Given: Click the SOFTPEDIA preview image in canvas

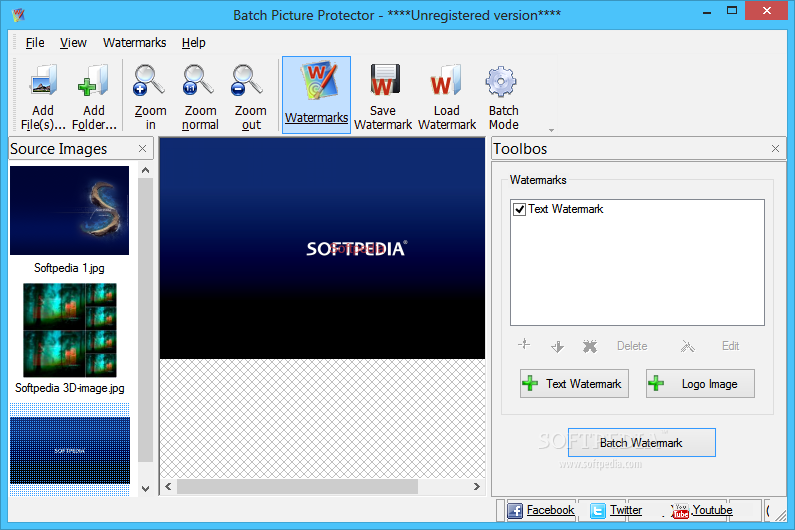Looking at the screenshot, I should pos(322,248).
